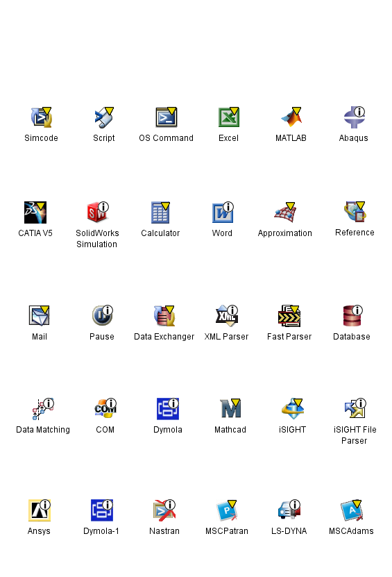Select the Fast Parser component
This screenshot has height=577, width=392.
[x=289, y=316]
